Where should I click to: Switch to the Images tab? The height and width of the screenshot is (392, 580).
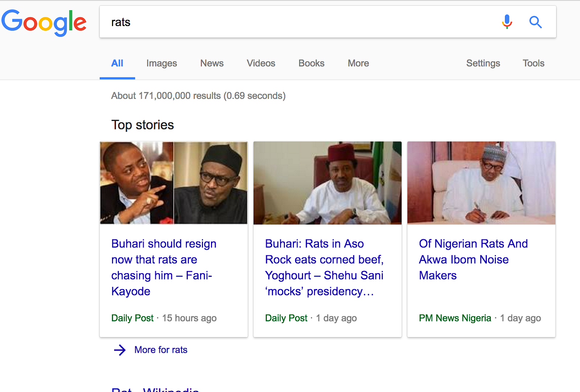point(162,63)
